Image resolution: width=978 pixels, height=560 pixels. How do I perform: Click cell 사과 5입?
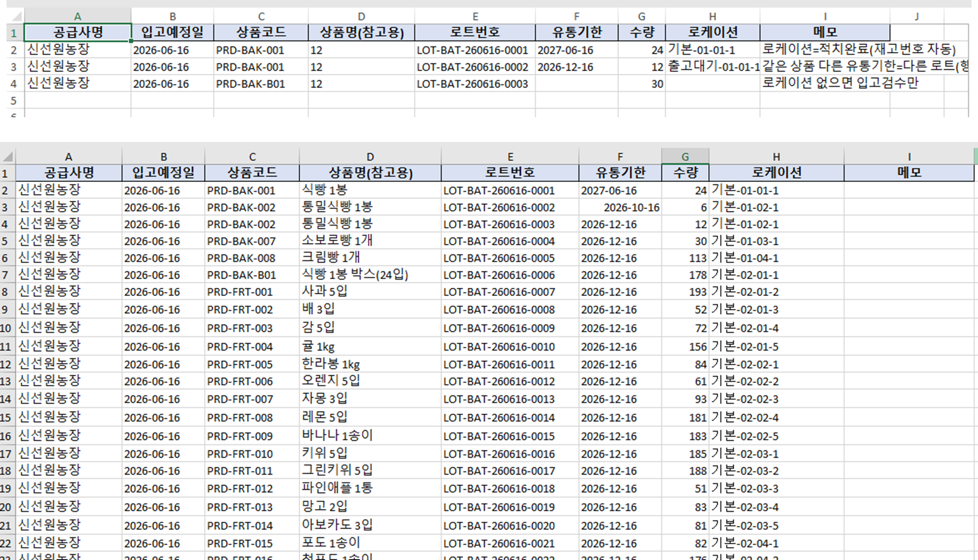tap(370, 292)
